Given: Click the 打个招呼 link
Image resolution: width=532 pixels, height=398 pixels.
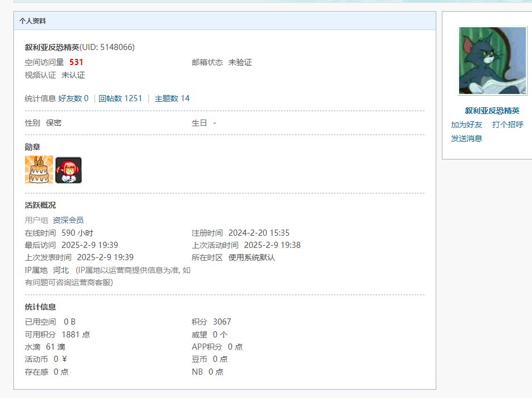Looking at the screenshot, I should [x=508, y=125].
